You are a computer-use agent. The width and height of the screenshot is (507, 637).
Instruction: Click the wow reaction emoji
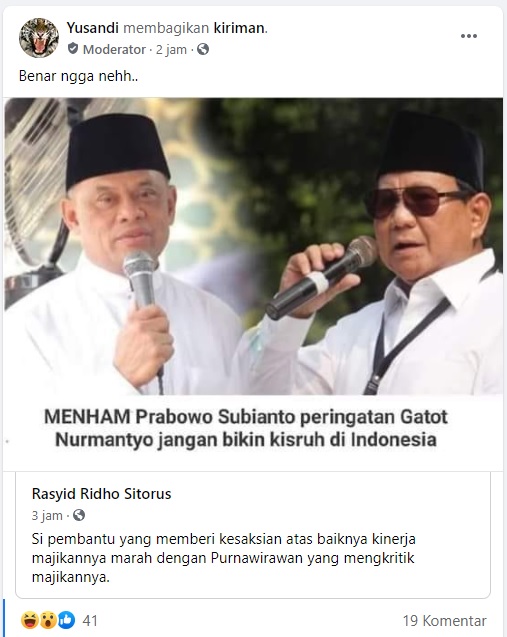(x=48, y=620)
